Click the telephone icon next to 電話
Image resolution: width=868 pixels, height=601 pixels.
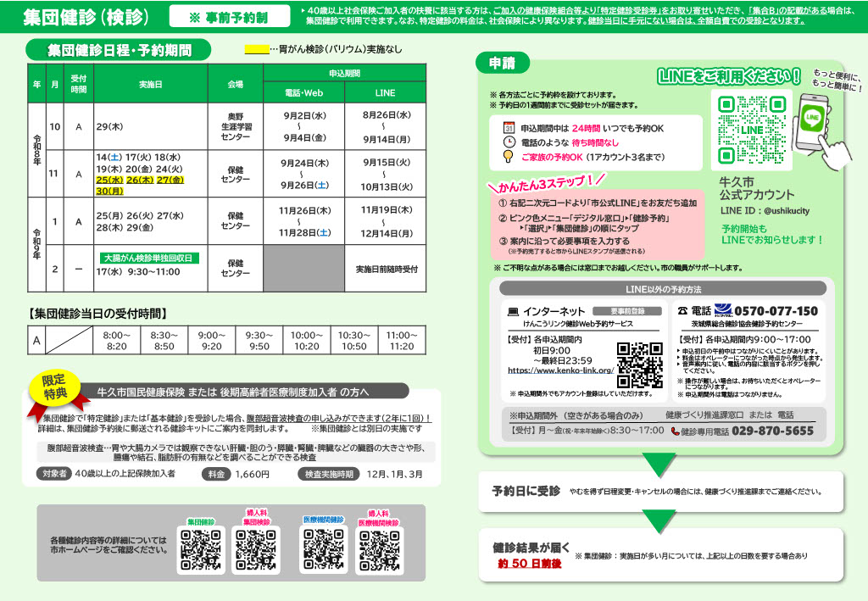[682, 311]
